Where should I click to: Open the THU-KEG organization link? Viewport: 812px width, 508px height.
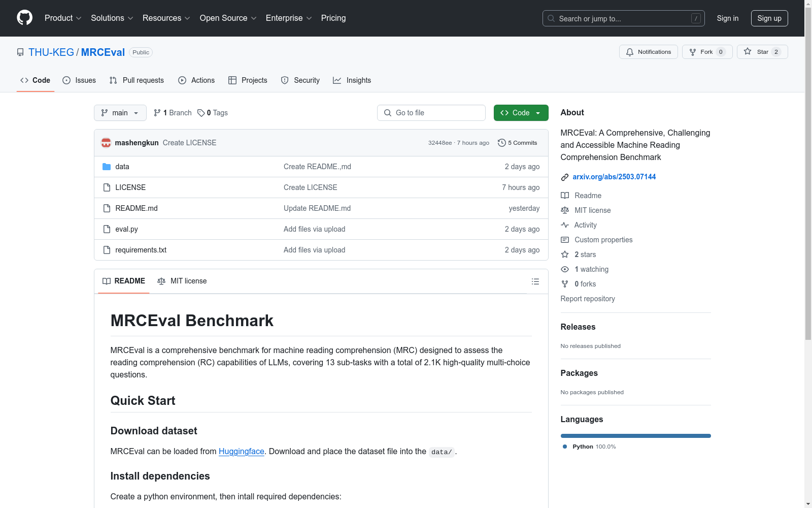pyautogui.click(x=51, y=52)
